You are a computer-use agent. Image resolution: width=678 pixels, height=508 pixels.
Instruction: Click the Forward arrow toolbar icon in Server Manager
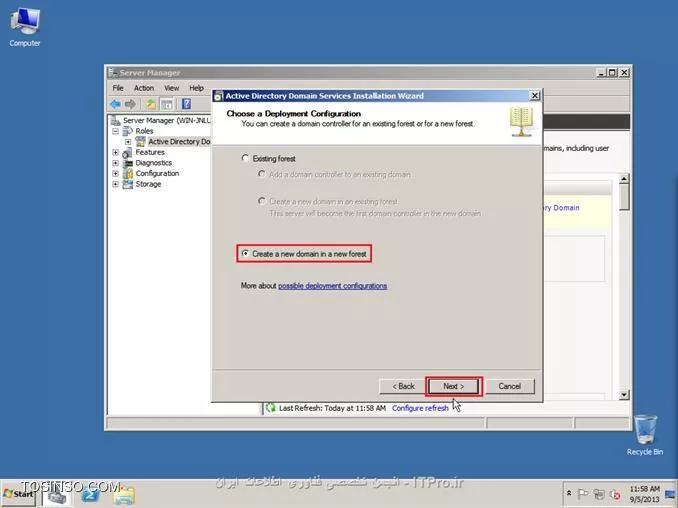(x=130, y=104)
